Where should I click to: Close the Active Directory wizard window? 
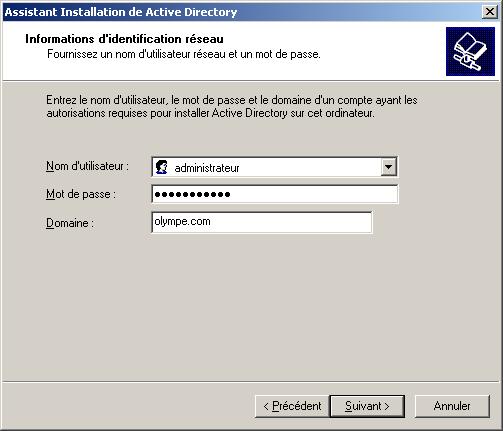[x=490, y=12]
